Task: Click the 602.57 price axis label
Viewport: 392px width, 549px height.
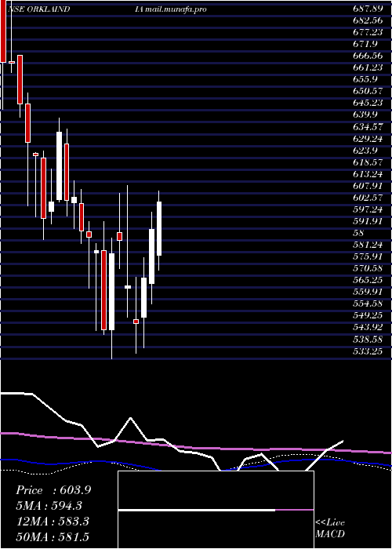Action: tap(368, 198)
